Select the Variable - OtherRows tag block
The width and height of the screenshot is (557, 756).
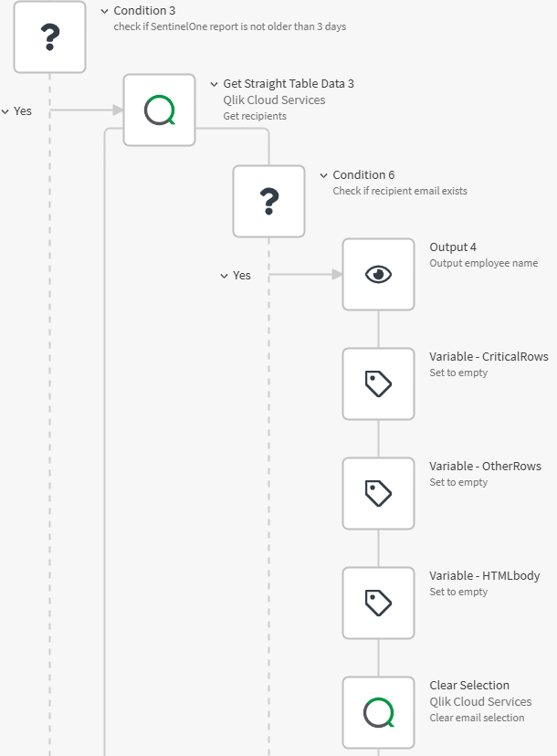click(379, 493)
